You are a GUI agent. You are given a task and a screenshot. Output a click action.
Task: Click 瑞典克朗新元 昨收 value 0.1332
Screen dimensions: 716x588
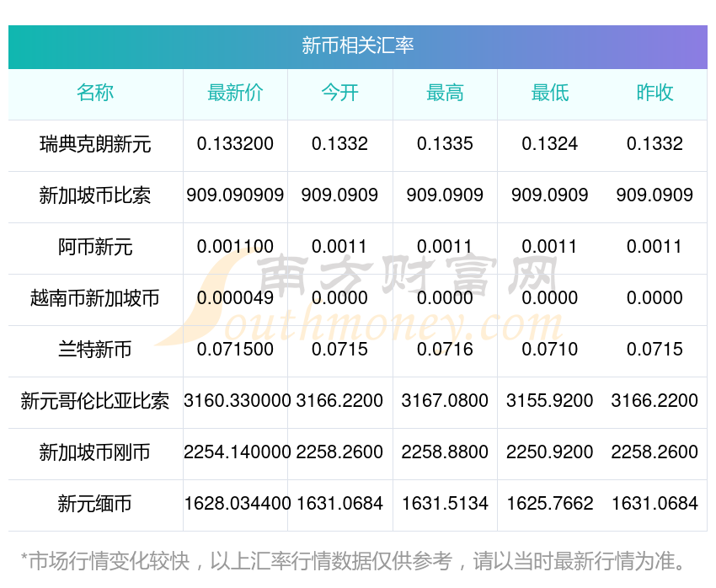655,144
